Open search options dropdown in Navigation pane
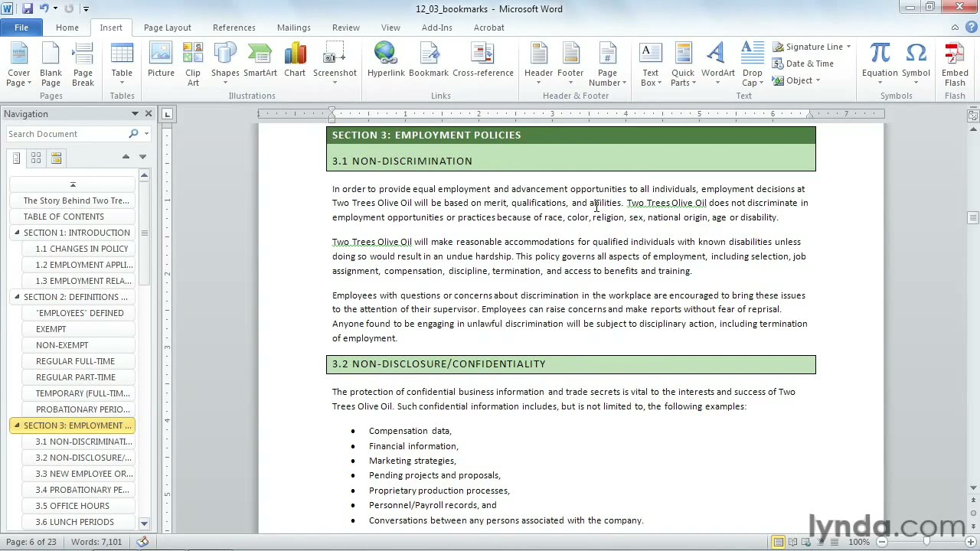980x551 pixels. (146, 134)
